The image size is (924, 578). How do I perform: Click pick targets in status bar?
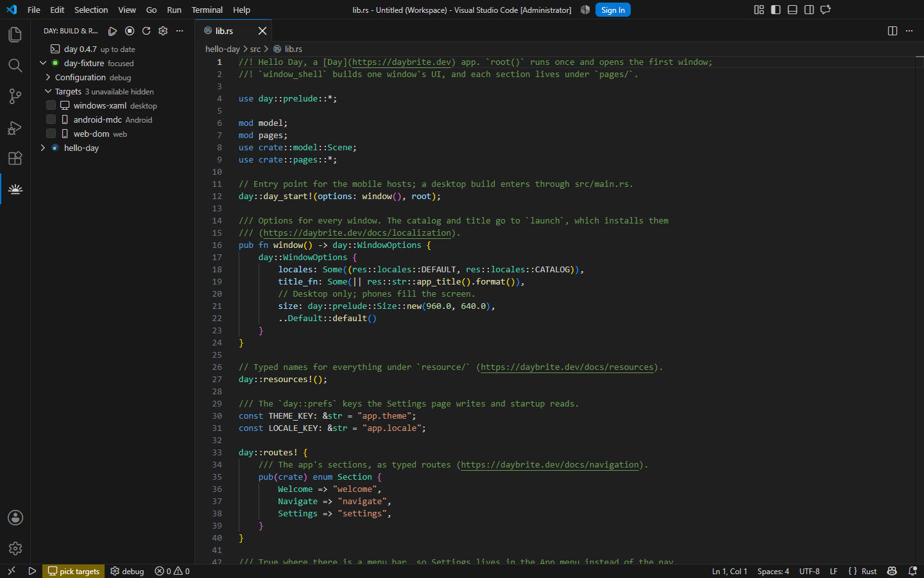point(74,571)
